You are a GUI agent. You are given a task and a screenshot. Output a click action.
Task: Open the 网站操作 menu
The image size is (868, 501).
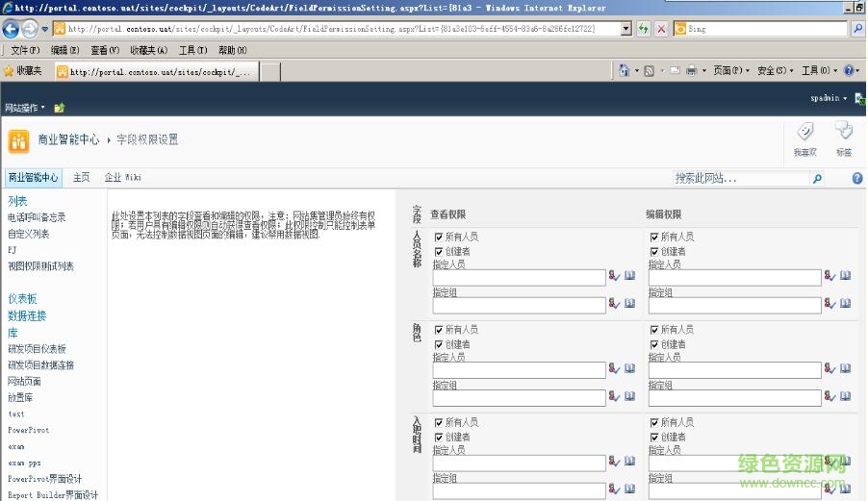pyautogui.click(x=25, y=108)
